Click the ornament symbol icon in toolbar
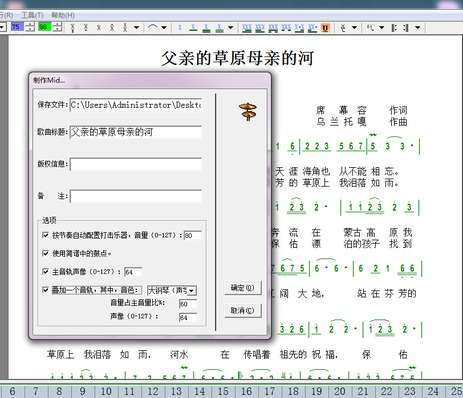The height and width of the screenshot is (398, 463). click(343, 28)
